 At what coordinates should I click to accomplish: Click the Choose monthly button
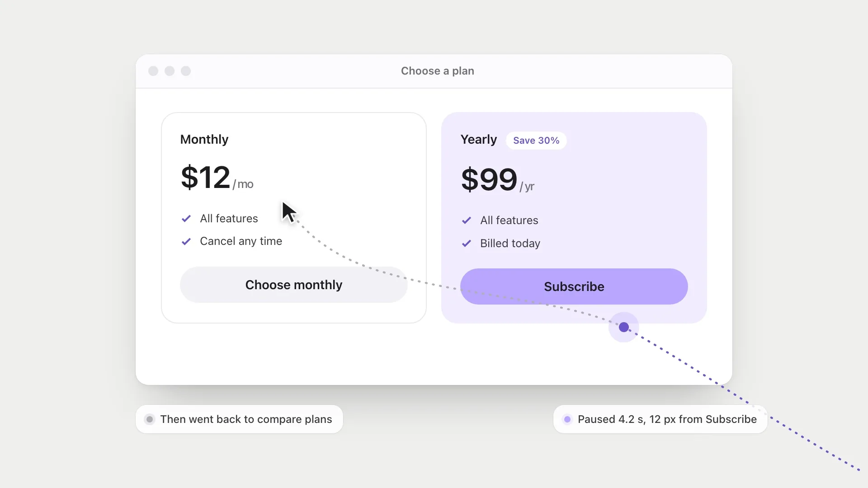click(x=294, y=285)
